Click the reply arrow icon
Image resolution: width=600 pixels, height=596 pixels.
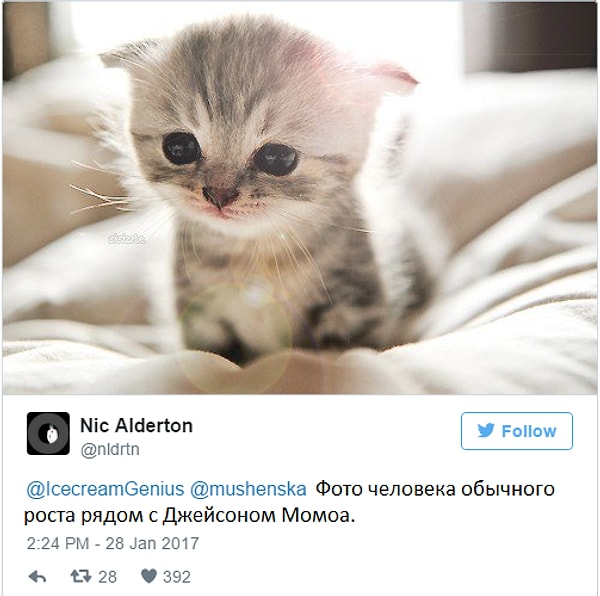point(38,577)
